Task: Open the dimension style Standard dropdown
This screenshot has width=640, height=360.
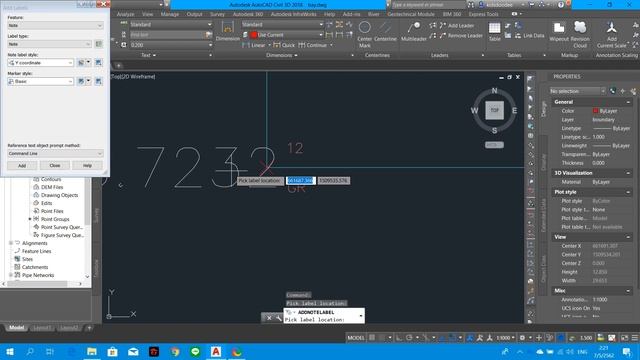Action: [282, 24]
